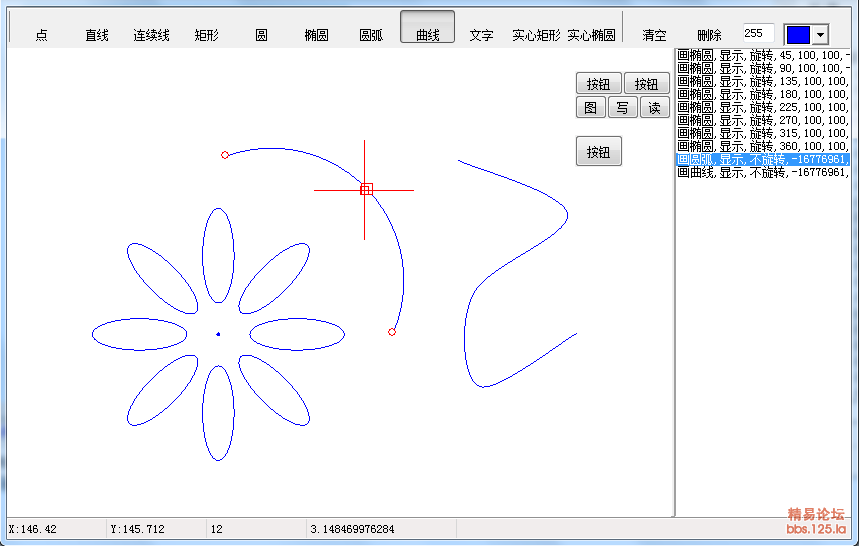Focus the input field showing 255
Image resolution: width=859 pixels, height=546 pixels.
click(x=758, y=33)
